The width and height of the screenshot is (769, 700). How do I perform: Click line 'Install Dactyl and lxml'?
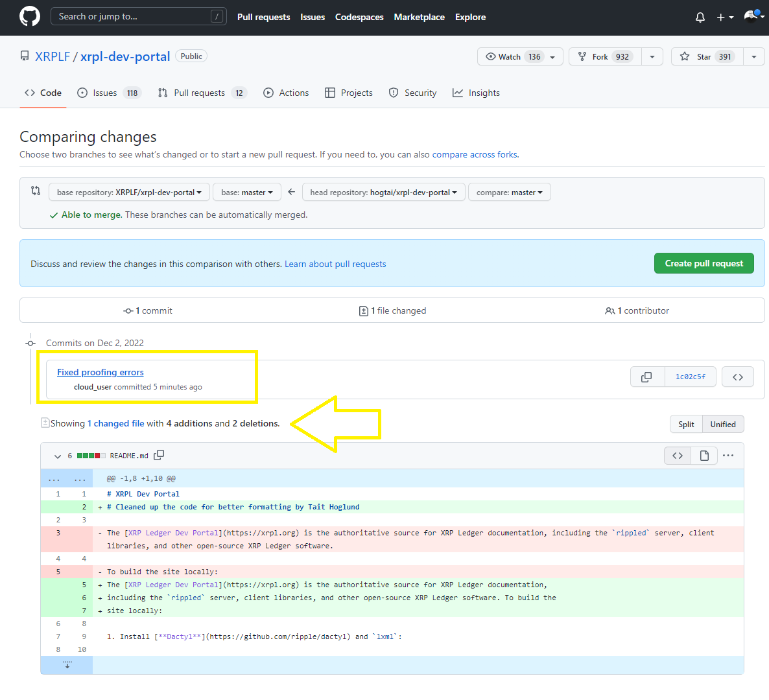[254, 636]
